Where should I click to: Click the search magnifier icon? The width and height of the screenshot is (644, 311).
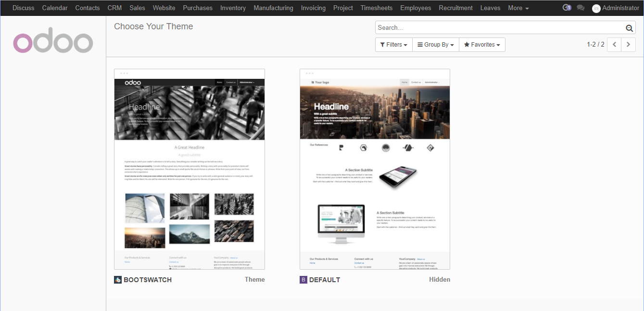(x=629, y=28)
